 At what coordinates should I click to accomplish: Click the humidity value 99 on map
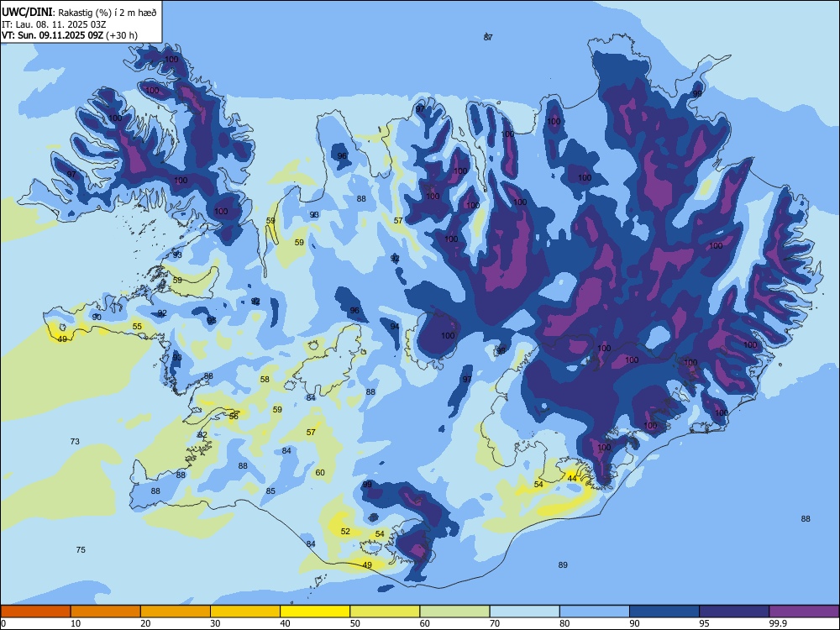(x=367, y=485)
